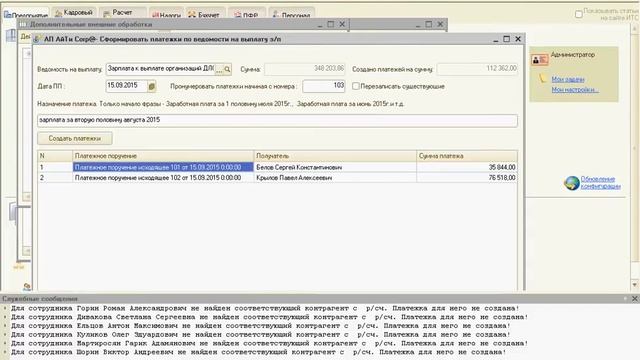Click the Налоги tab icon
Viewport: 640px width, 360px height.
[x=155, y=16]
